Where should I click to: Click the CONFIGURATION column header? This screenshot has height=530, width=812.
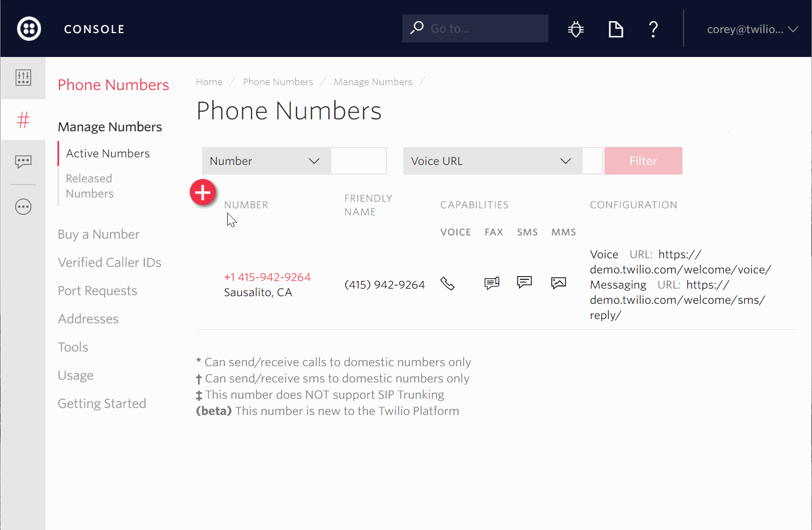click(634, 205)
